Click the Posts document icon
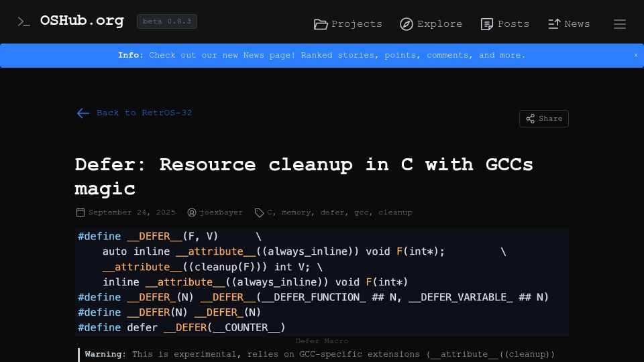This screenshot has height=362, width=644. tap(487, 24)
